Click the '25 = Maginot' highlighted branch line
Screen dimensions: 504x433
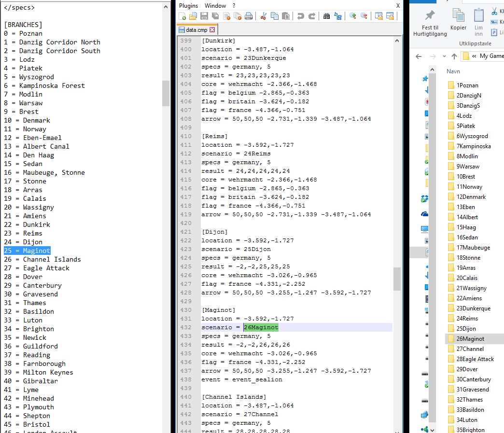pos(27,251)
